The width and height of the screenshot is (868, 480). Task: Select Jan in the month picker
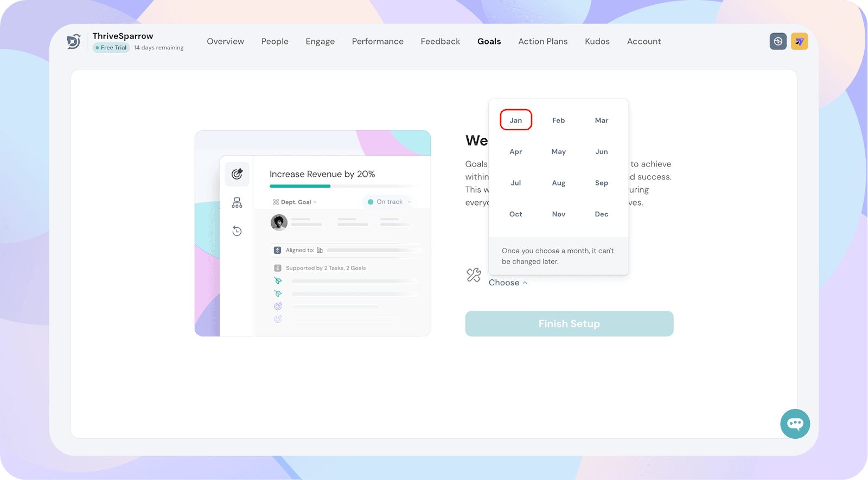[x=515, y=120]
